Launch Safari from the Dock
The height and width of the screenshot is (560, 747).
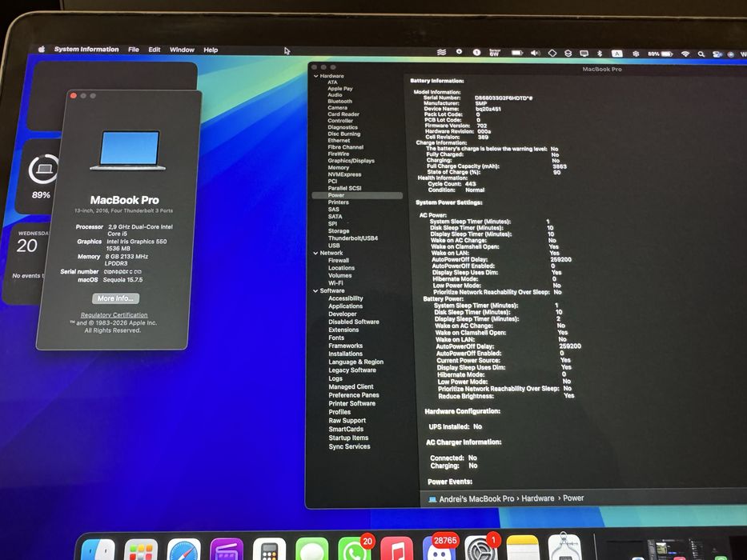click(184, 550)
